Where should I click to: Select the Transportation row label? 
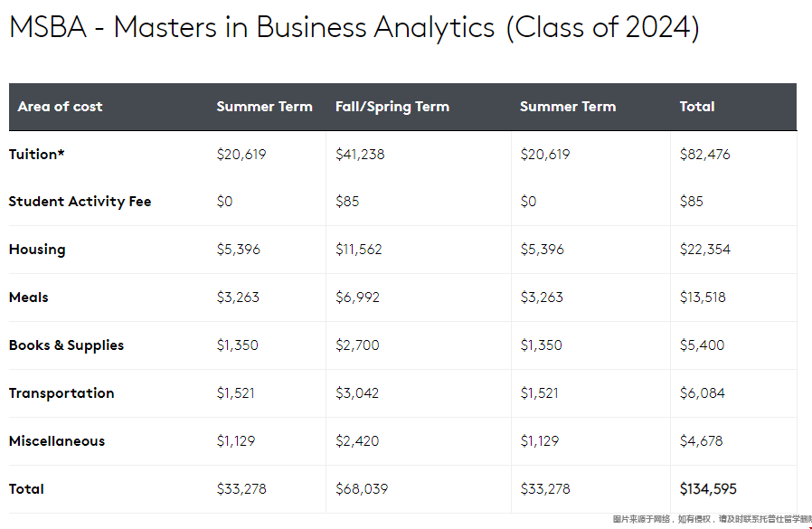point(61,393)
